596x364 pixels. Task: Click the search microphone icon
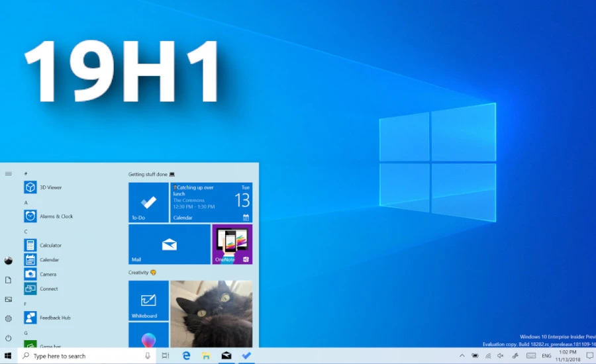pos(148,356)
